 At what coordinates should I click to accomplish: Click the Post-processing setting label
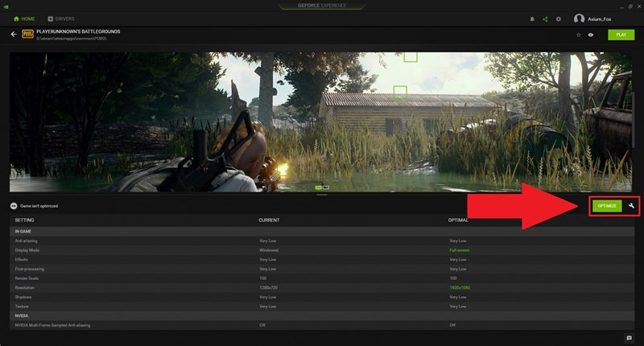click(x=30, y=269)
